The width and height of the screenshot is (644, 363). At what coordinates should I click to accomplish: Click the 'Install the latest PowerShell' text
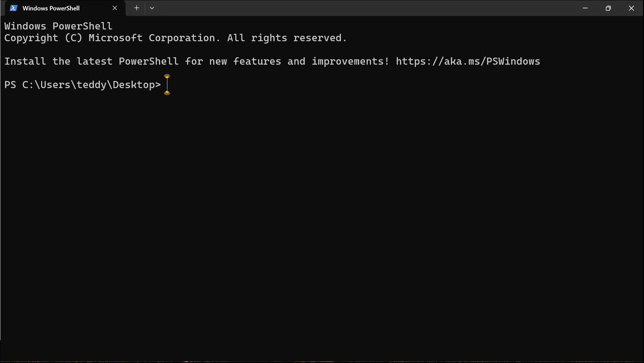click(x=91, y=61)
